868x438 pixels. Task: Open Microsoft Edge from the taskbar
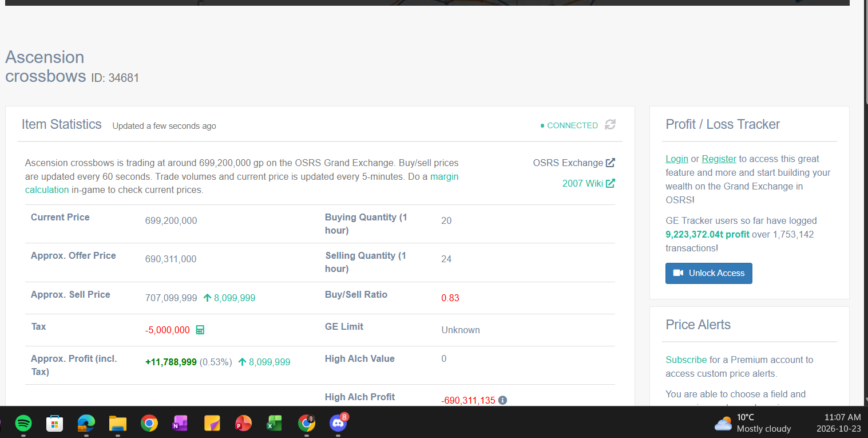click(x=86, y=423)
